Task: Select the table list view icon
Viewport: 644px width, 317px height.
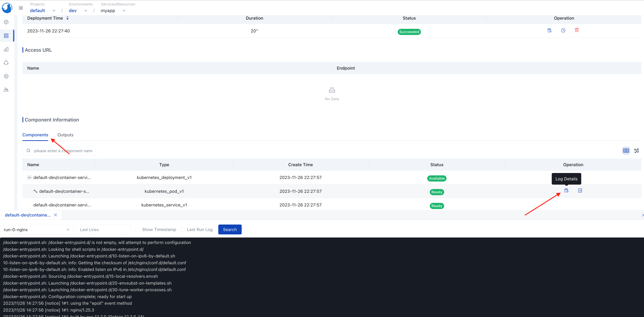Action: click(626, 150)
